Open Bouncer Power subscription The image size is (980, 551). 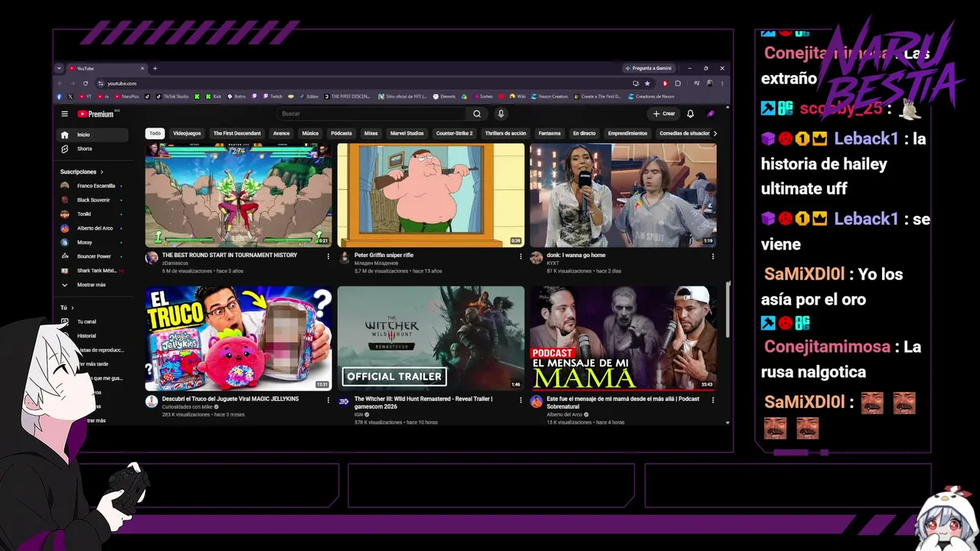[93, 256]
